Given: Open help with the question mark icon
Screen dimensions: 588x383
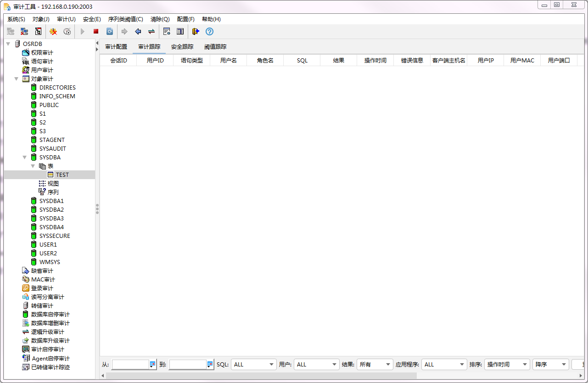Looking at the screenshot, I should pyautogui.click(x=209, y=32).
